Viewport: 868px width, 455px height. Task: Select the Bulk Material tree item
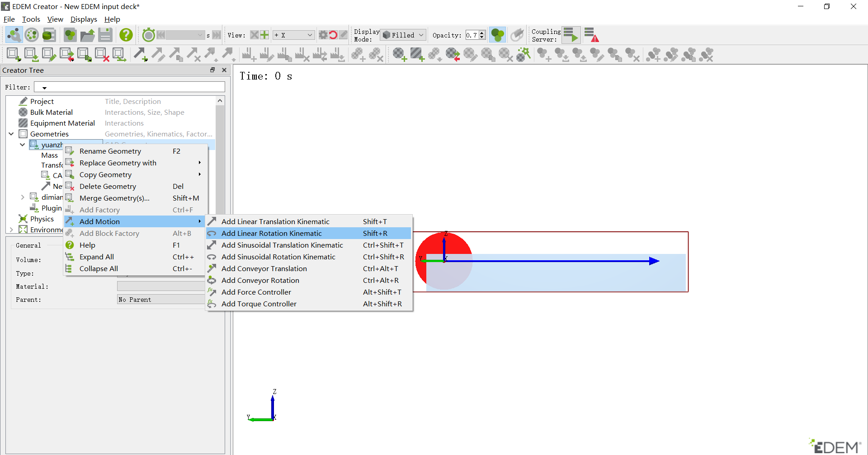click(x=51, y=112)
